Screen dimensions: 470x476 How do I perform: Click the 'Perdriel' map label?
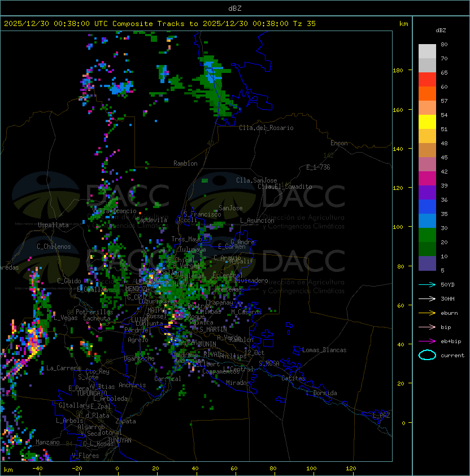click(x=138, y=330)
